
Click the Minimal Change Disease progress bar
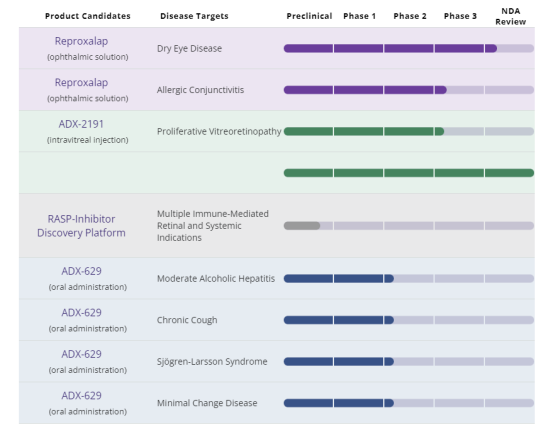409,403
